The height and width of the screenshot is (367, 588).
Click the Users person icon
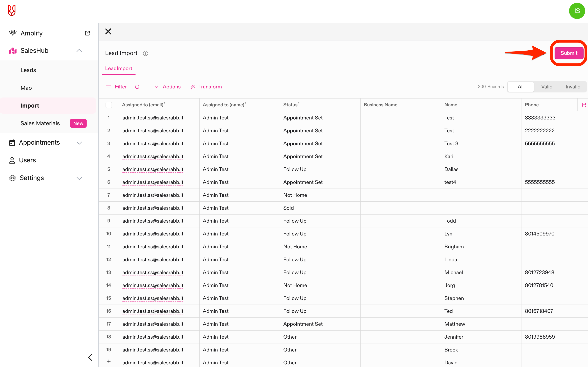12,160
